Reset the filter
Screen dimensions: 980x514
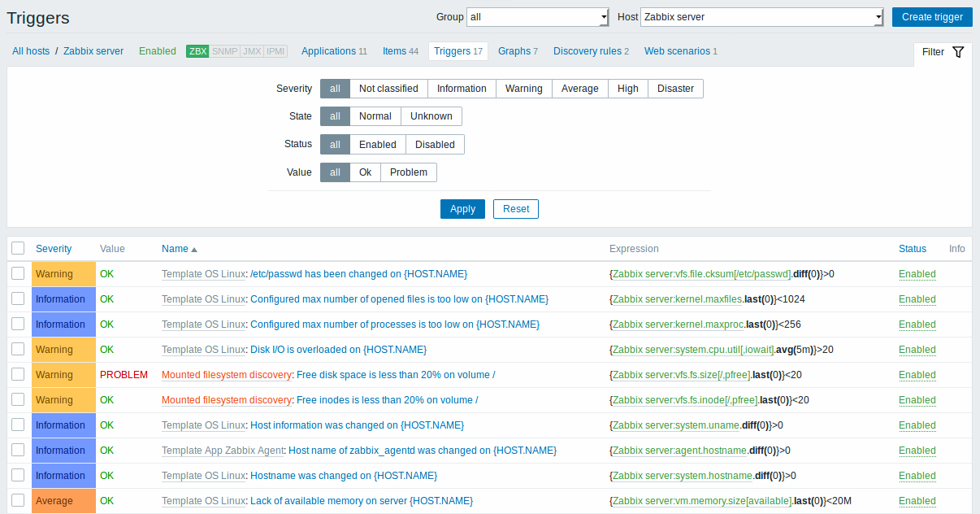[x=516, y=209]
